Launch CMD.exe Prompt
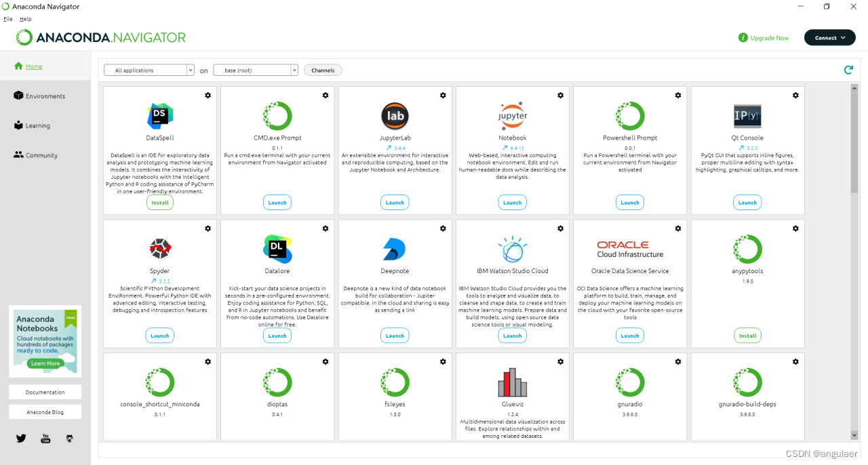The height and width of the screenshot is (465, 868). (277, 202)
